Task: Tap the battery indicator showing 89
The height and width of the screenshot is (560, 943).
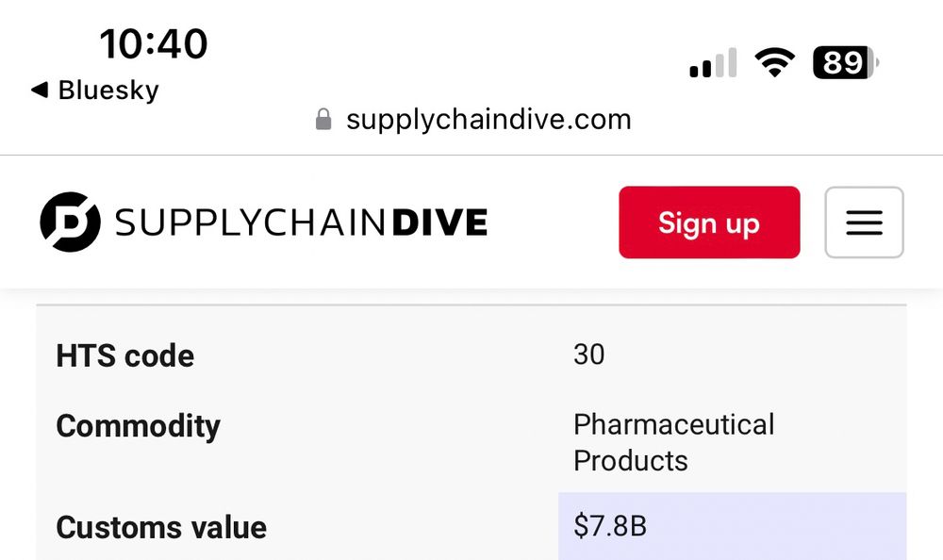Action: 846,62
